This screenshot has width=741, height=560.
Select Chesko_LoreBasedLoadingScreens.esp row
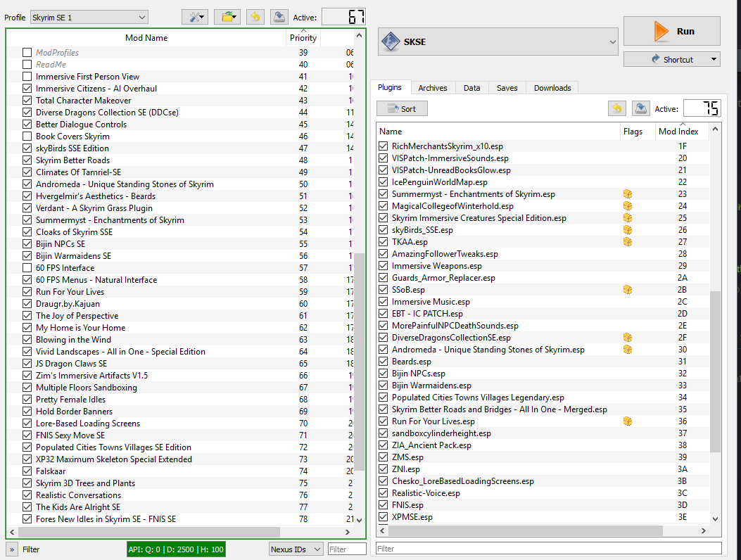tap(543, 481)
